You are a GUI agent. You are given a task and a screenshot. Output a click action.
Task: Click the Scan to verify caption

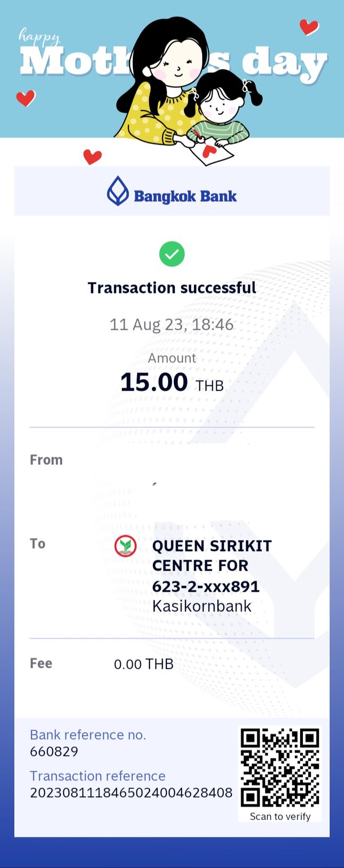click(x=280, y=816)
